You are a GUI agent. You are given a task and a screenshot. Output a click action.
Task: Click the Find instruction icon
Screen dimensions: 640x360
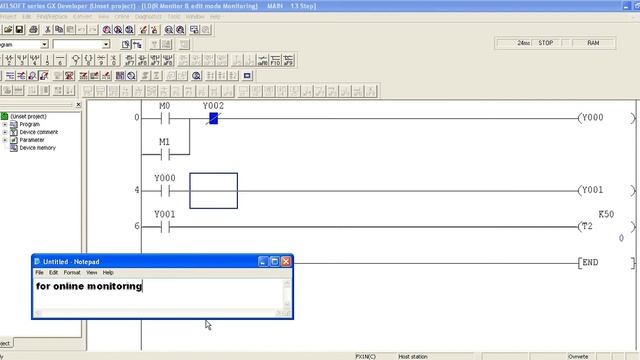(x=118, y=29)
